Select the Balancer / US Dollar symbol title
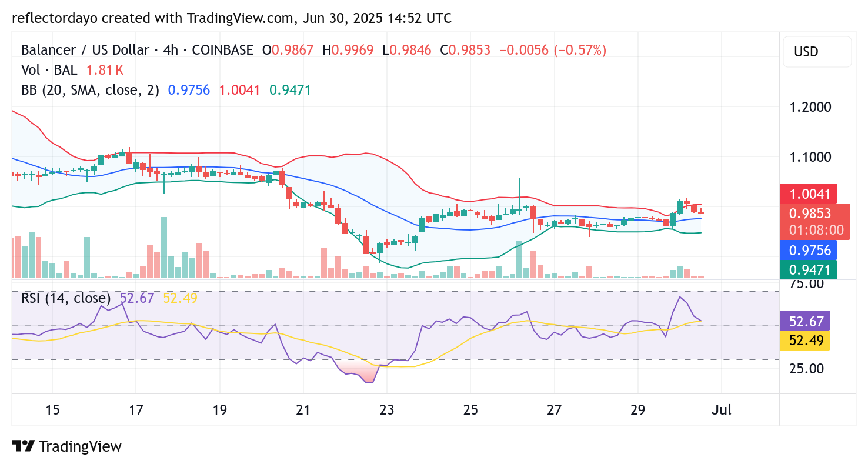Screen dimensions: 868x467 (x=85, y=50)
